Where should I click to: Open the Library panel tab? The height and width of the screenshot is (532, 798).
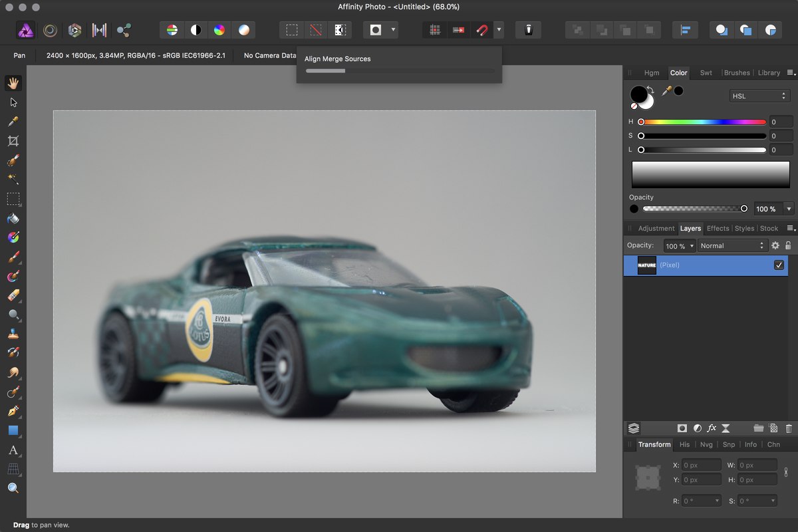coord(769,73)
